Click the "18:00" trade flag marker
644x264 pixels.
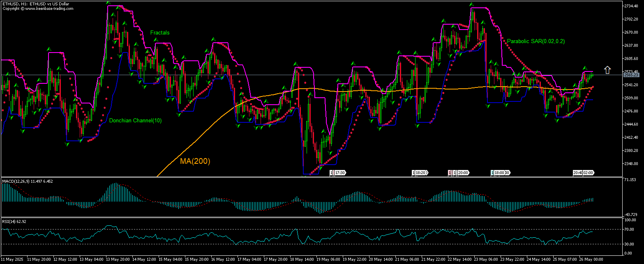point(499,173)
